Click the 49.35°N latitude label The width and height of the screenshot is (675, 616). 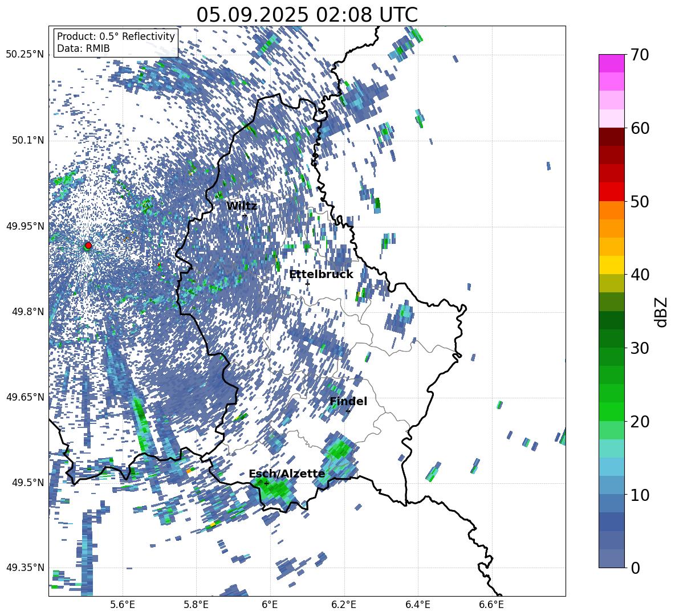click(25, 568)
